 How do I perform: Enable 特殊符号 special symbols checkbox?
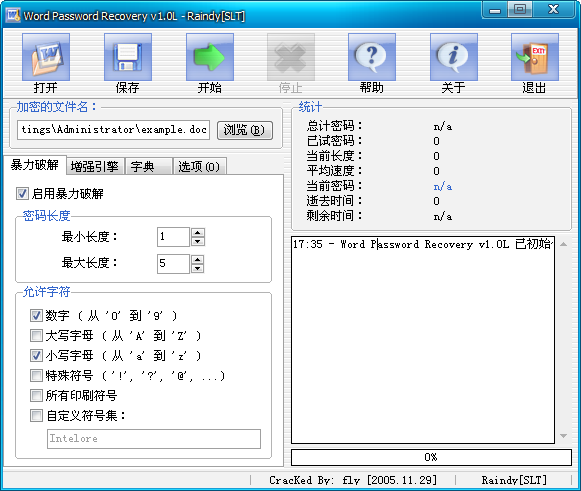[36, 376]
